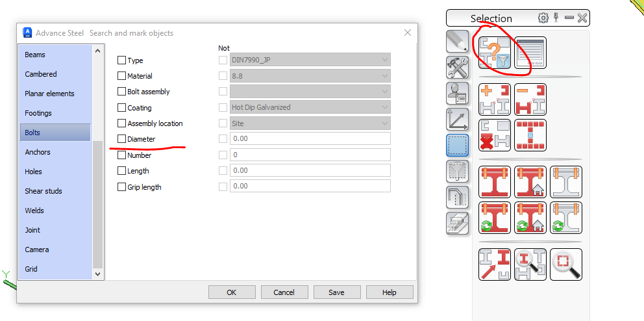Select Cambered in the category list
This screenshot has width=644, height=321.
pos(55,74)
